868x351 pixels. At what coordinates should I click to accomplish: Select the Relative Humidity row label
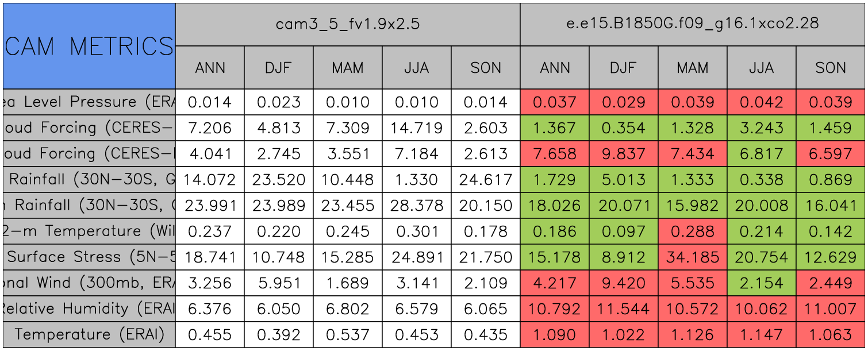(x=89, y=308)
